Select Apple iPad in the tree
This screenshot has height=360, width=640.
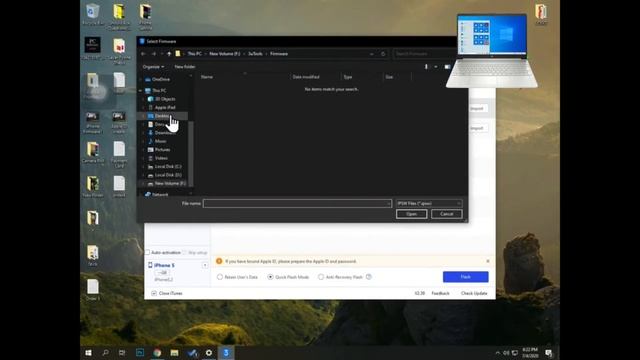165,107
